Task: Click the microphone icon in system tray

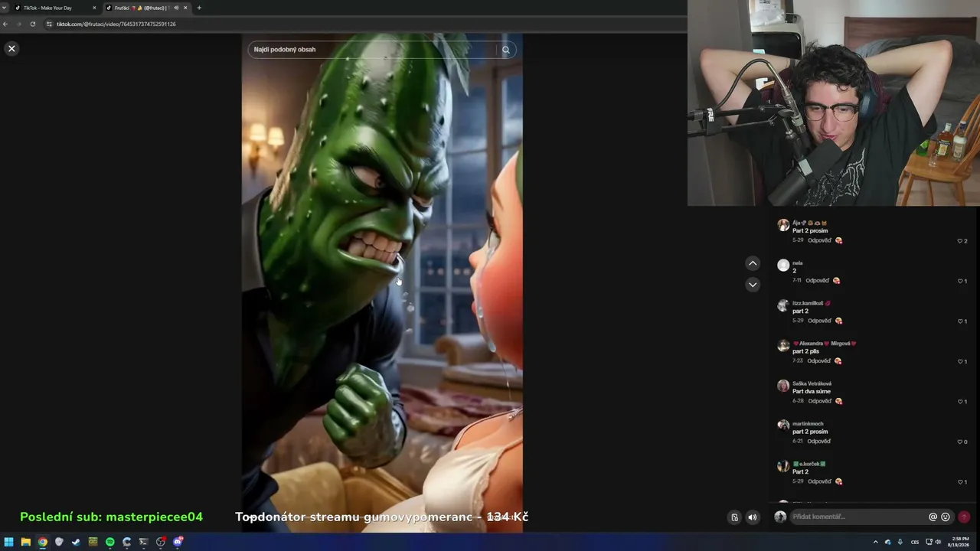Action: 900,542
